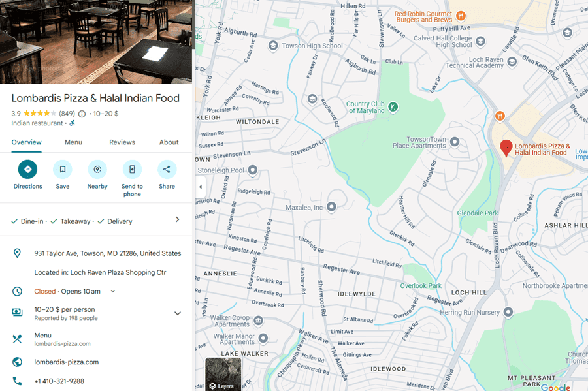588x391 pixels.
Task: Click 10–20 $ per person text
Action: pyautogui.click(x=65, y=309)
